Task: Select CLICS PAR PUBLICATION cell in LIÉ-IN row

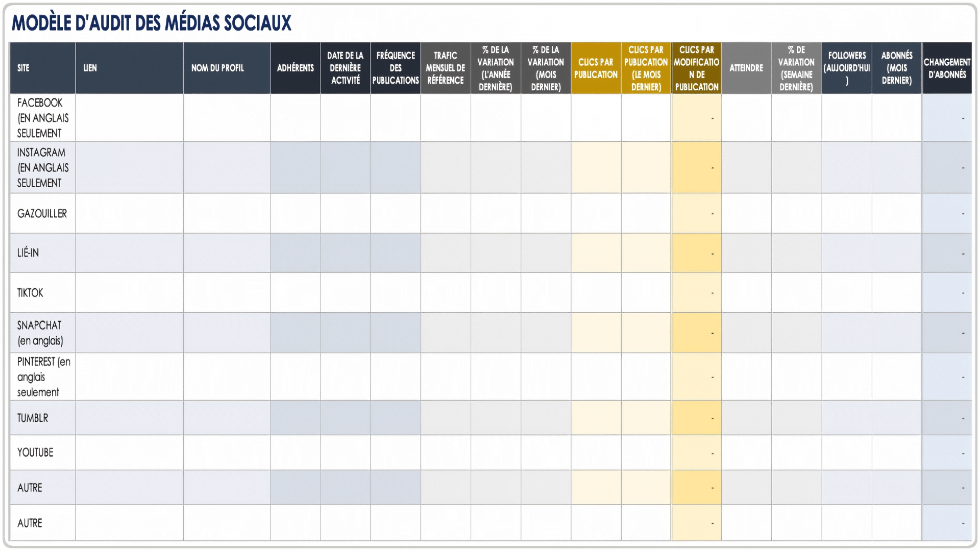Action: click(x=596, y=253)
